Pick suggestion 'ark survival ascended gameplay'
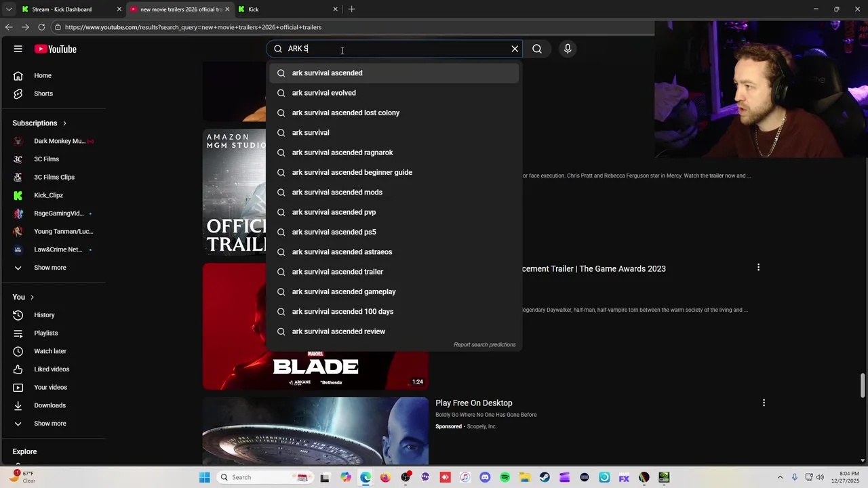The width and height of the screenshot is (868, 488). (x=394, y=291)
